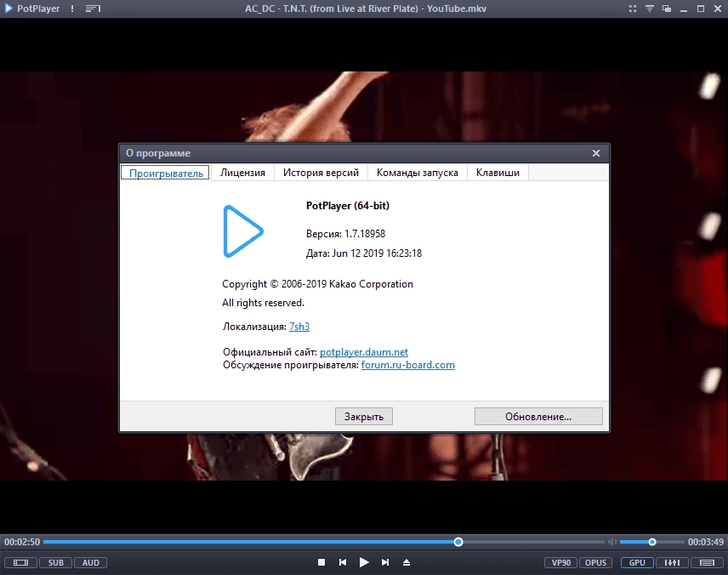
Task: Toggle the GPU hardware acceleration button
Action: (x=637, y=562)
